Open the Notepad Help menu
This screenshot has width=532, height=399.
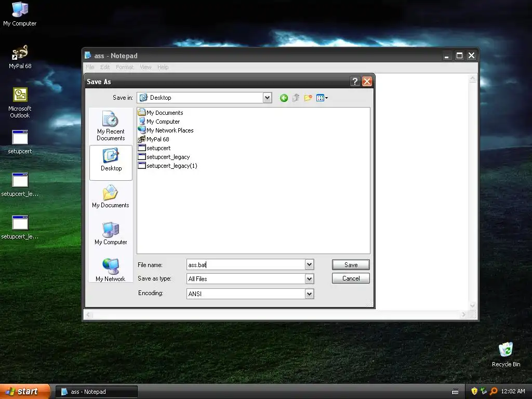pyautogui.click(x=163, y=67)
